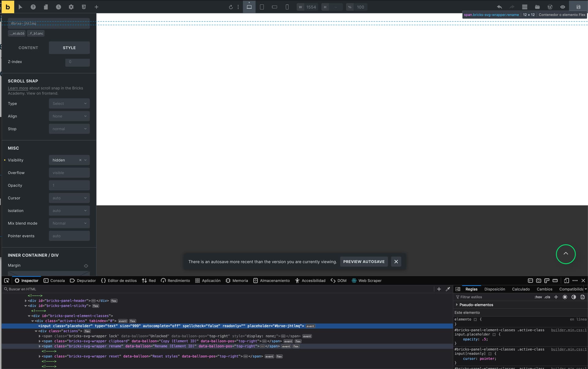Select the tablet portrait breakpoint icon
This screenshot has height=369, width=588.
point(262,7)
